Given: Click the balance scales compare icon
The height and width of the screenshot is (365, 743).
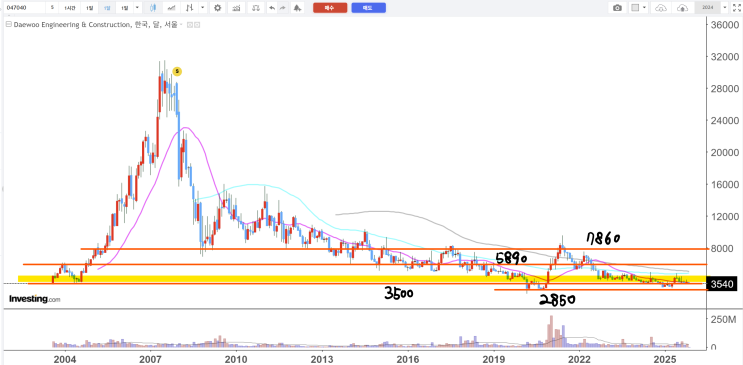Looking at the screenshot, I should pyautogui.click(x=255, y=8).
